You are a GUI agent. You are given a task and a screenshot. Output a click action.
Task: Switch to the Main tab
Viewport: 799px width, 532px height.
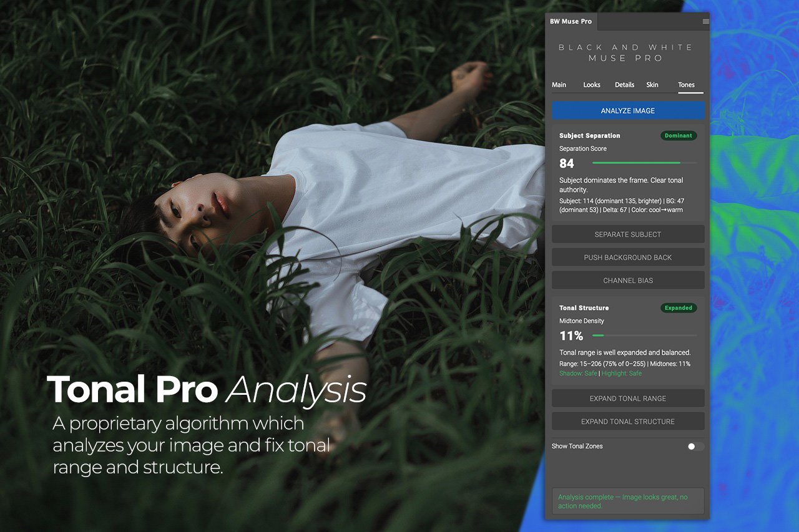[559, 85]
